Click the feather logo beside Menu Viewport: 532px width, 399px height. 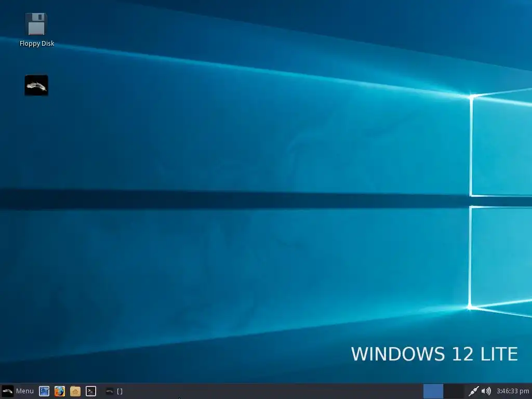7,391
